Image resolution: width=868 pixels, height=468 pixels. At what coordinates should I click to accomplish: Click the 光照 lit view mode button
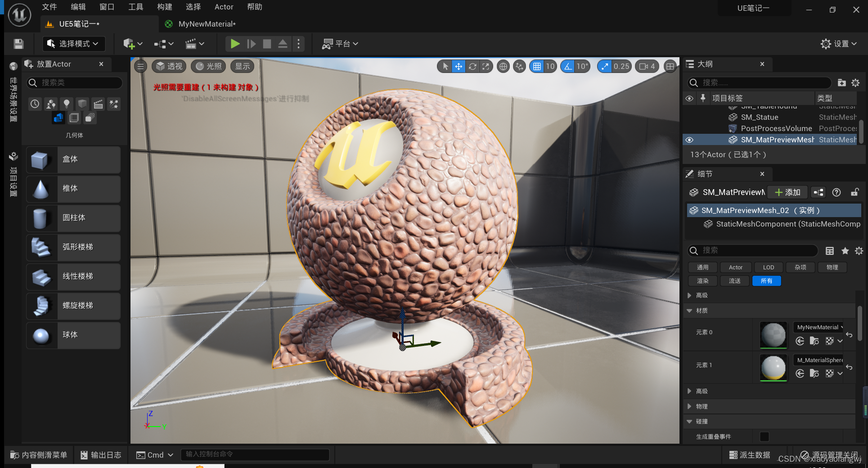[x=209, y=67]
